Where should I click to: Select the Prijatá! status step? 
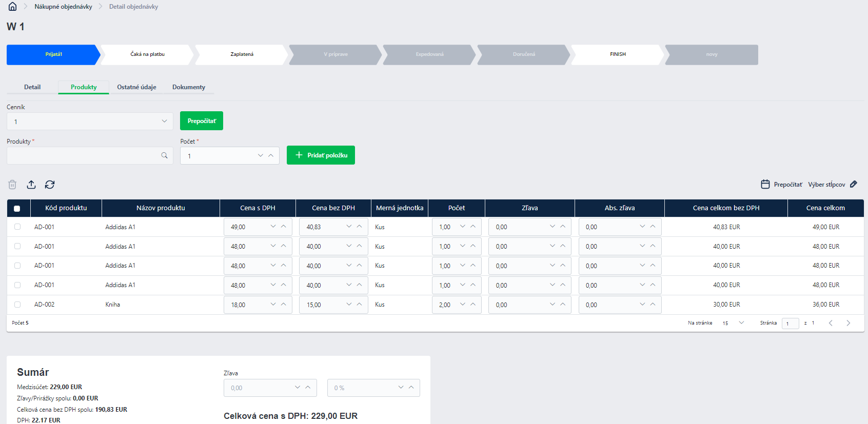(x=53, y=54)
